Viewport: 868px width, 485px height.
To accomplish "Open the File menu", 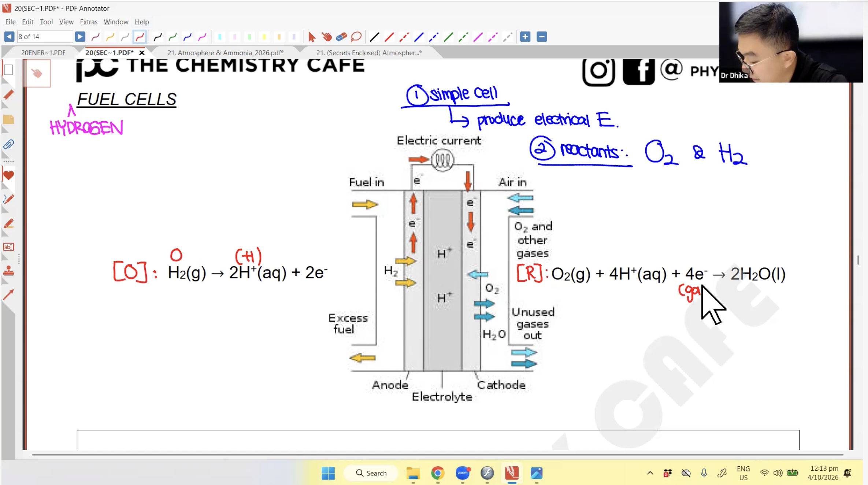I will click(x=10, y=22).
